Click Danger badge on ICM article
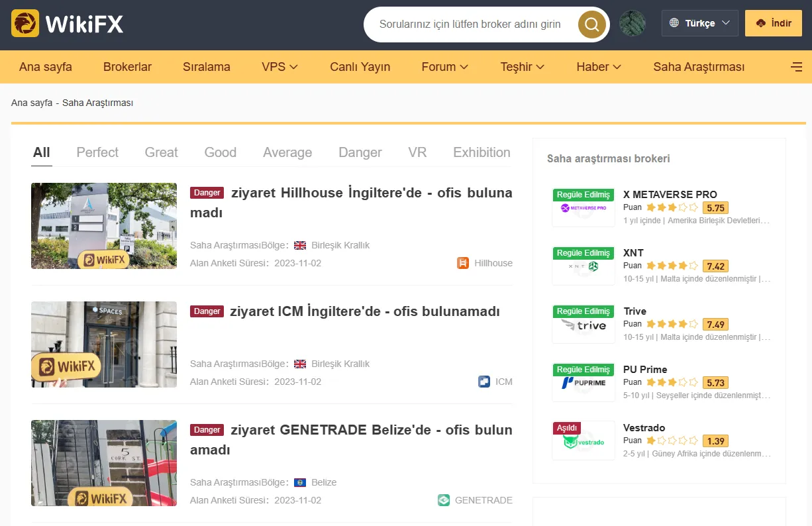This screenshot has height=526, width=812. (x=207, y=311)
